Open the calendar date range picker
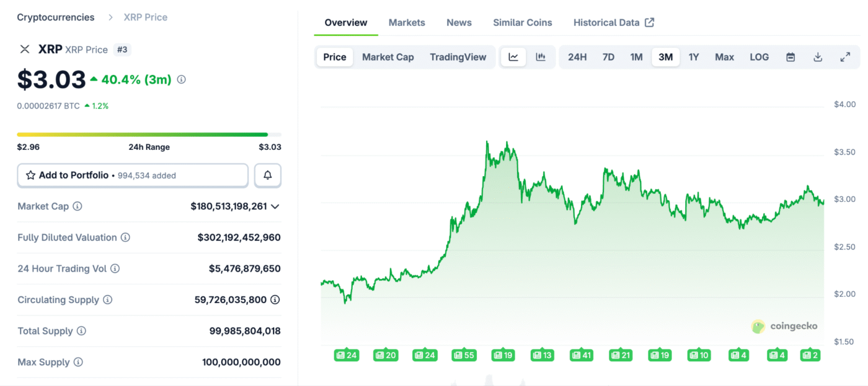This screenshot has width=868, height=386. pyautogui.click(x=790, y=57)
